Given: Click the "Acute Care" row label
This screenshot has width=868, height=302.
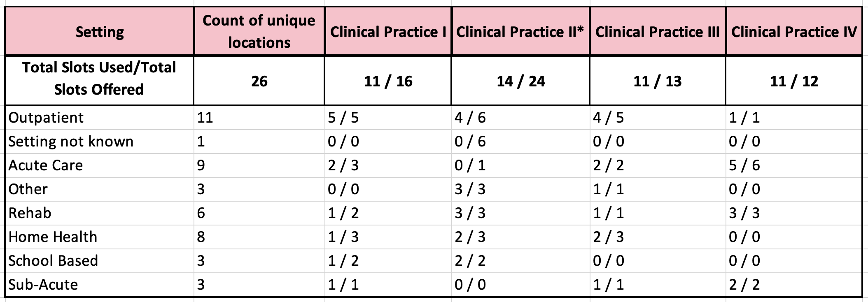Looking at the screenshot, I should 46,165.
